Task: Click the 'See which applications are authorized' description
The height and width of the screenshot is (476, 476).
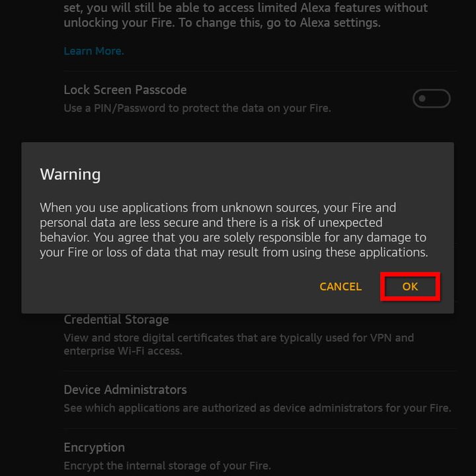Action: [257, 408]
